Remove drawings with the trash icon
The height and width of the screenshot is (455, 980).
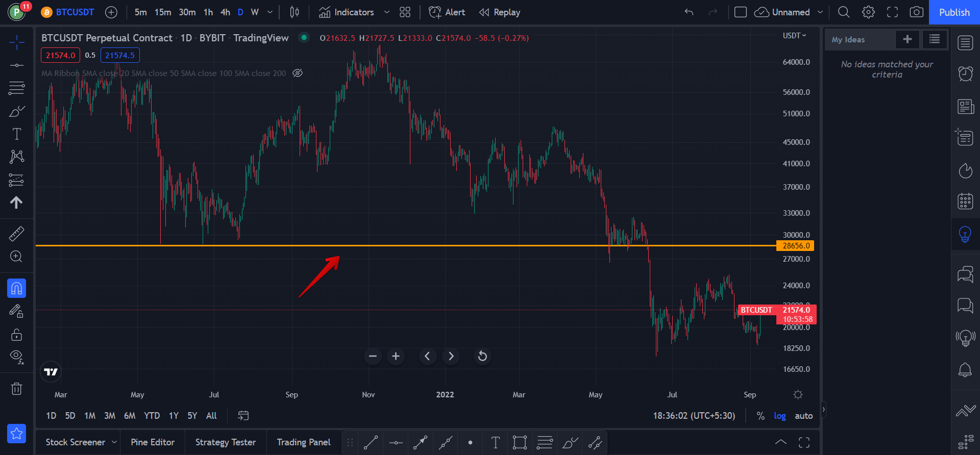pyautogui.click(x=16, y=389)
